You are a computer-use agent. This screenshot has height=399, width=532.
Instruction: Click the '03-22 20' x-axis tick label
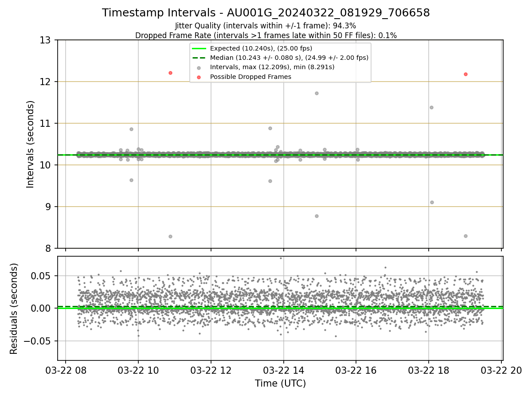point(501,371)
